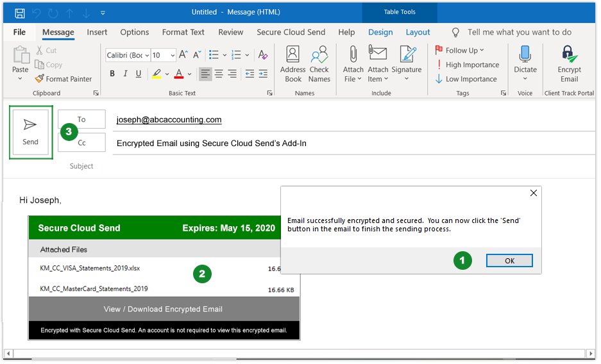Click the Save icon in the title bar

[x=19, y=13]
